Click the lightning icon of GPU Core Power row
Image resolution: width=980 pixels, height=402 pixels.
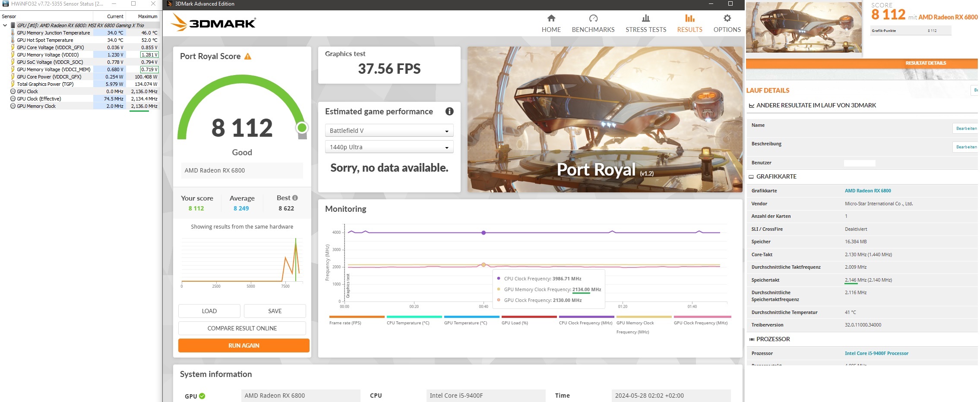[13, 77]
